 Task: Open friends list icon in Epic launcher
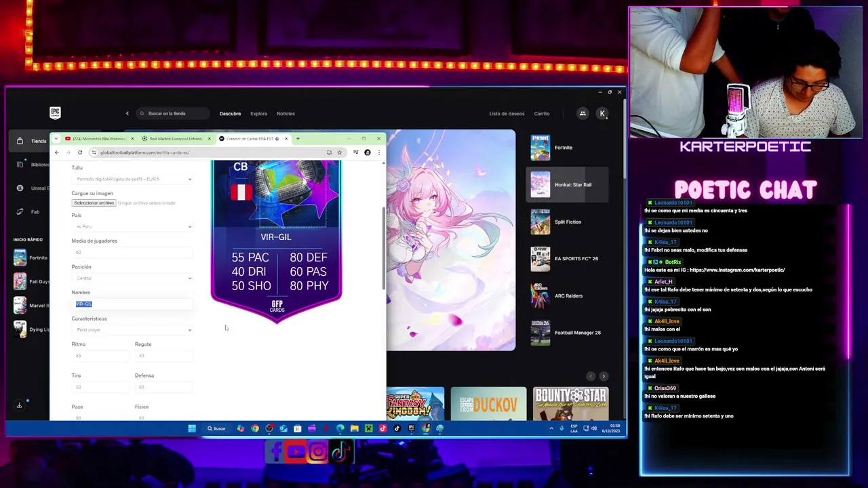(582, 113)
